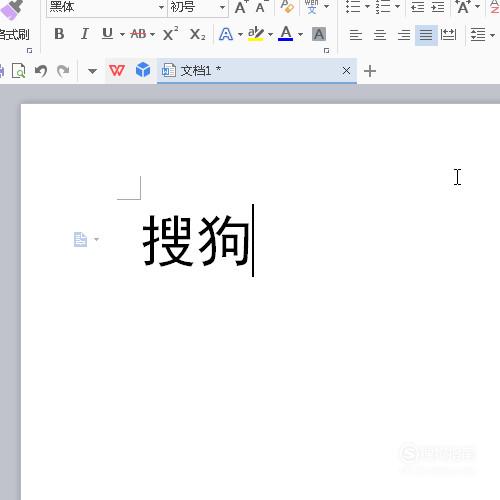Toggle superscript X² formatting
Screen dimensions: 500x500
[170, 34]
